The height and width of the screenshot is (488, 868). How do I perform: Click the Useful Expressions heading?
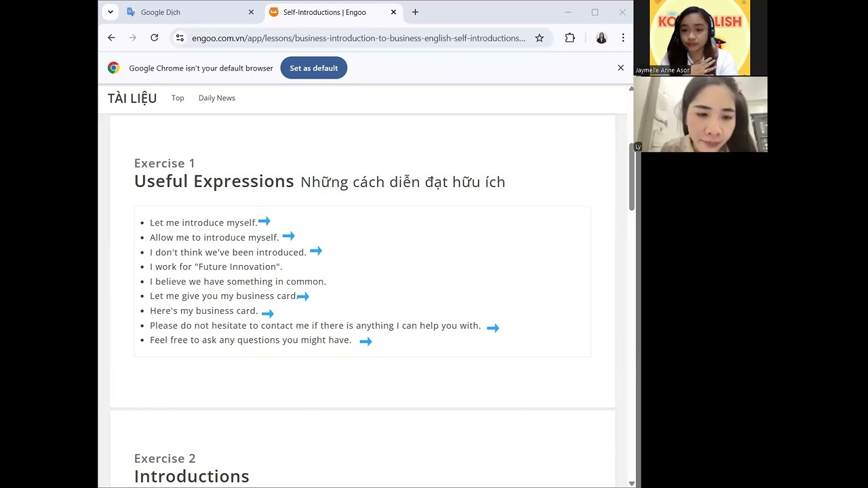[x=214, y=181]
